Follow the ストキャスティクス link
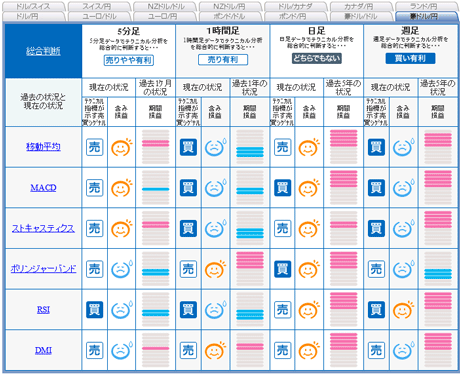 (x=43, y=228)
